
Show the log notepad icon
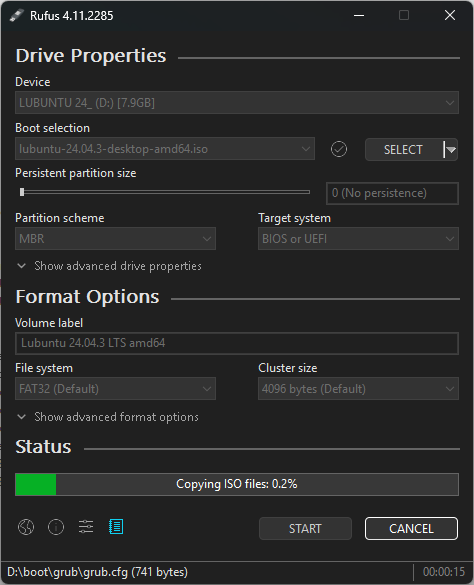tap(116, 527)
